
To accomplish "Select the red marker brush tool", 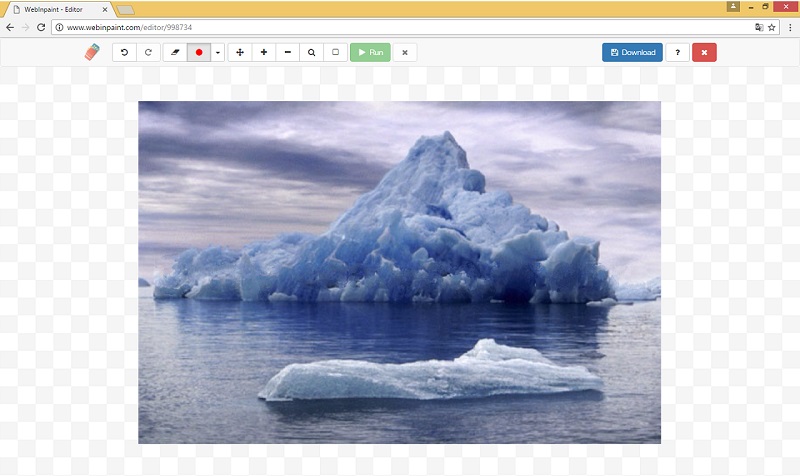I will [199, 52].
